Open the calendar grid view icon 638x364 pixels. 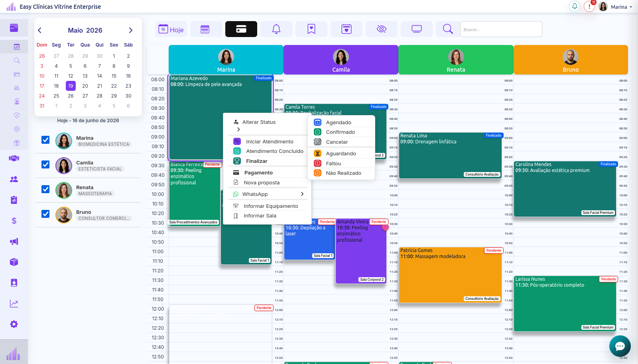205,29
